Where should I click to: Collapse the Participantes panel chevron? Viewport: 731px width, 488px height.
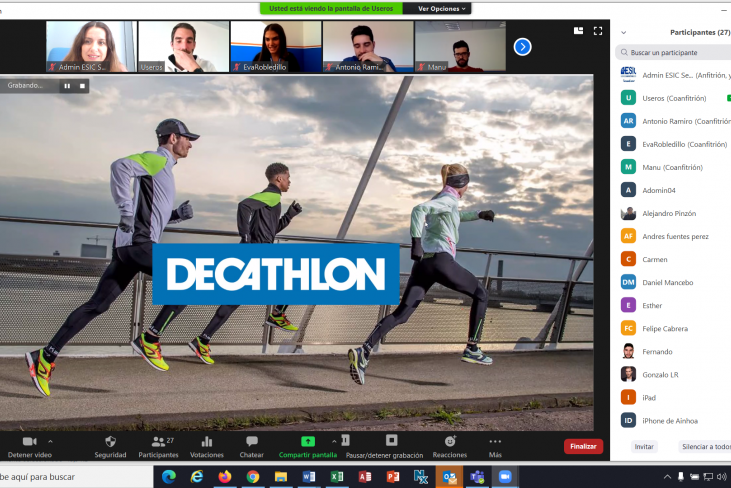pyautogui.click(x=624, y=32)
